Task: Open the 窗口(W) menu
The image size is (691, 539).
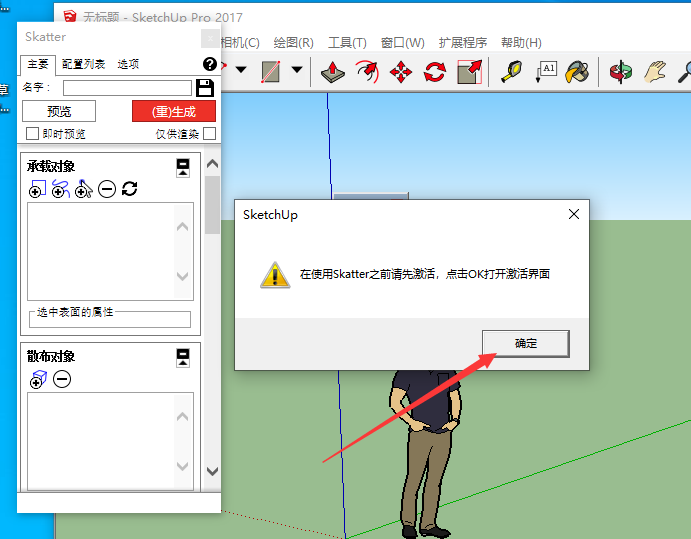Action: (x=402, y=43)
